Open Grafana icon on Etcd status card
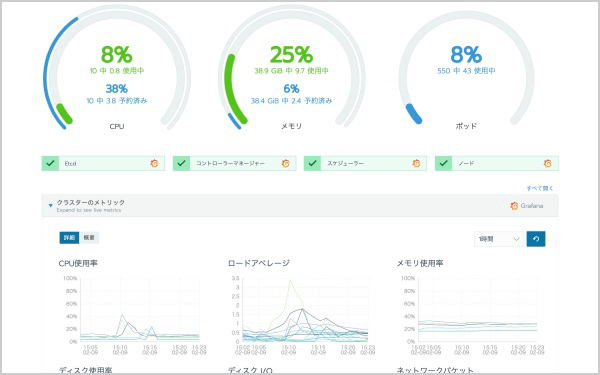Screen dimensions: 600x375 [154, 163]
